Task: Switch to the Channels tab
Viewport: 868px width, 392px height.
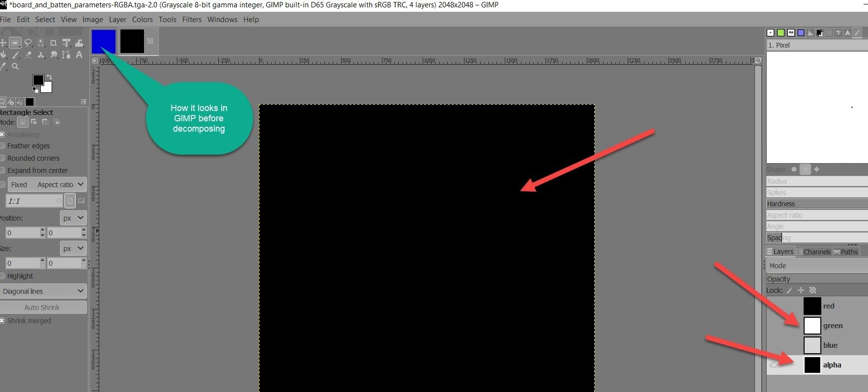Action: click(x=813, y=252)
